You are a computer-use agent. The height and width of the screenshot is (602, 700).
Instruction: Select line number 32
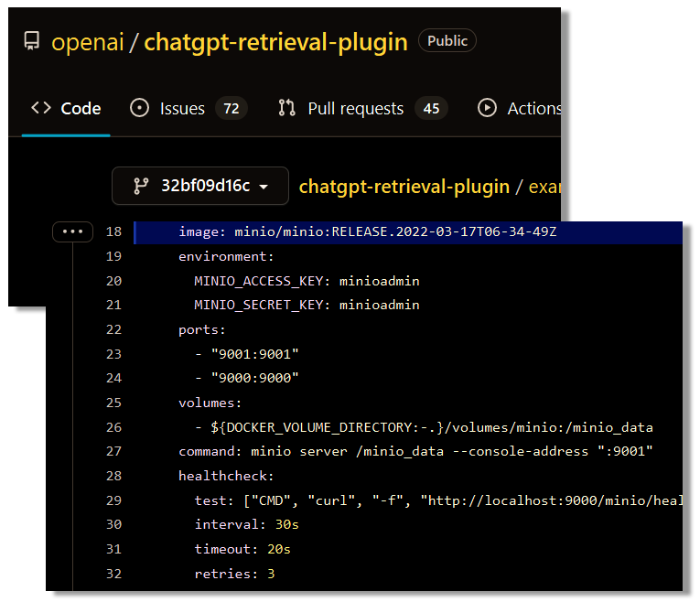[x=113, y=574]
